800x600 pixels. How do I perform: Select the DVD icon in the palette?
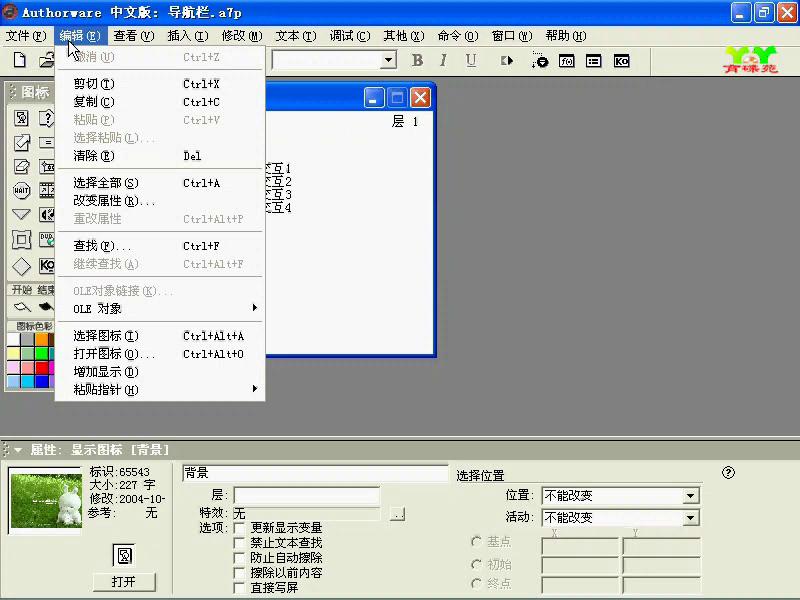[46, 239]
